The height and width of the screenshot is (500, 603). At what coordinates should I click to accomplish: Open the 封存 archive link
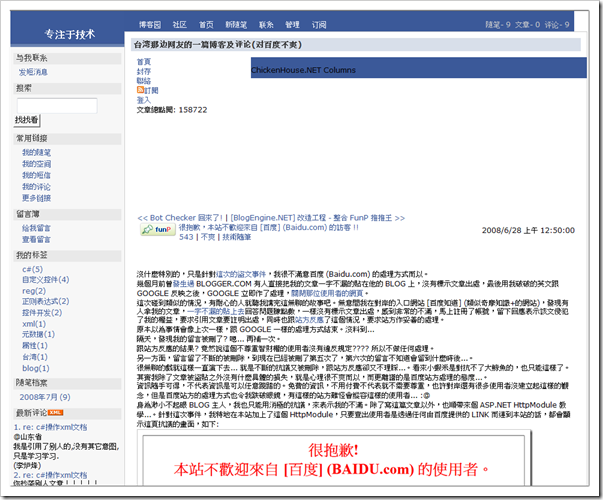point(144,71)
